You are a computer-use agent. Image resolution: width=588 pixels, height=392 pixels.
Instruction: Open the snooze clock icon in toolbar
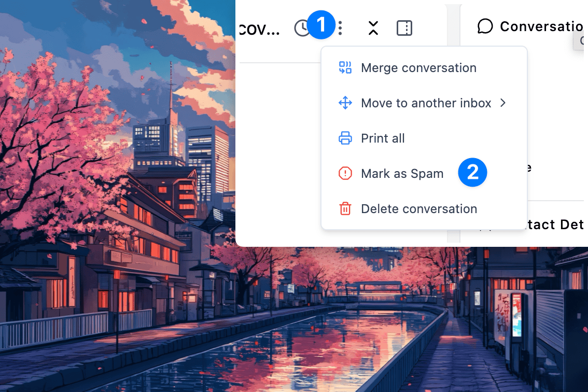pyautogui.click(x=302, y=28)
